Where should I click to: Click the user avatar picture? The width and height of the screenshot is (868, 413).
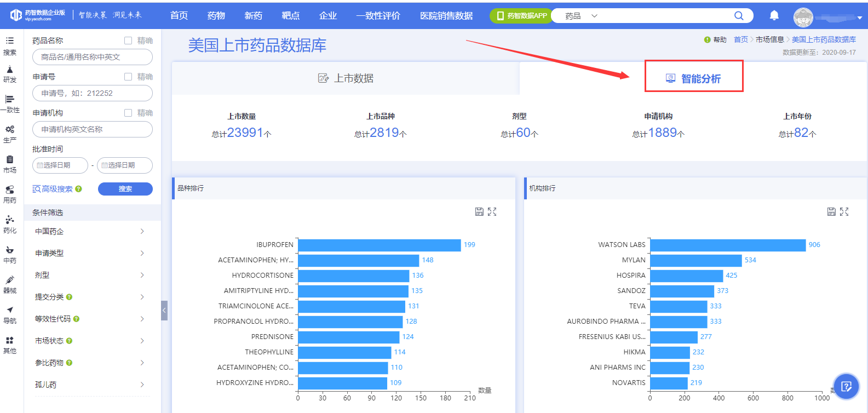803,17
